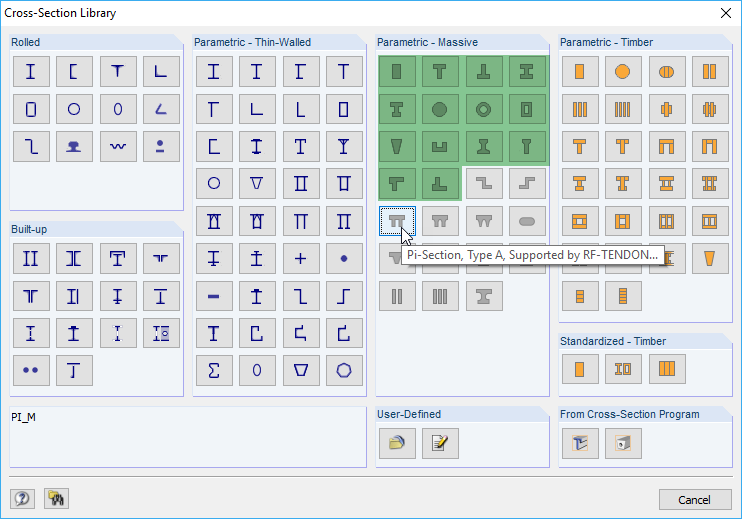The image size is (742, 519).
Task: Select the rolled I-section icon
Action: [31, 71]
